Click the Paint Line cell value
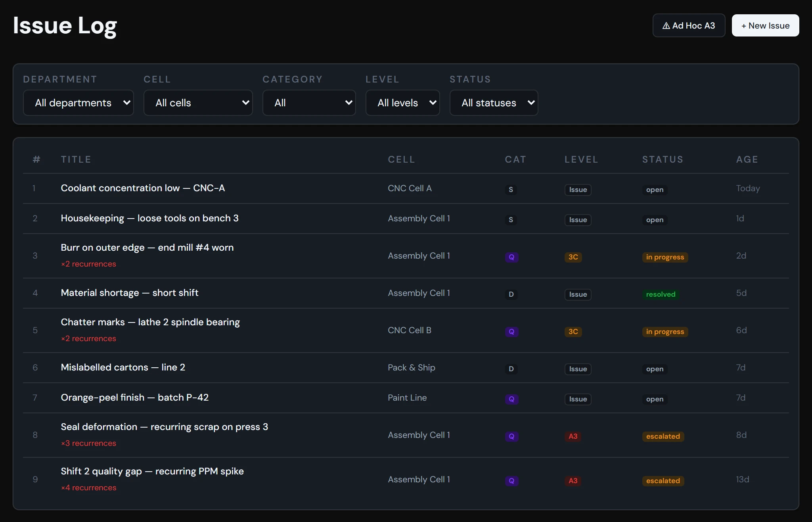The image size is (812, 522). pyautogui.click(x=407, y=398)
